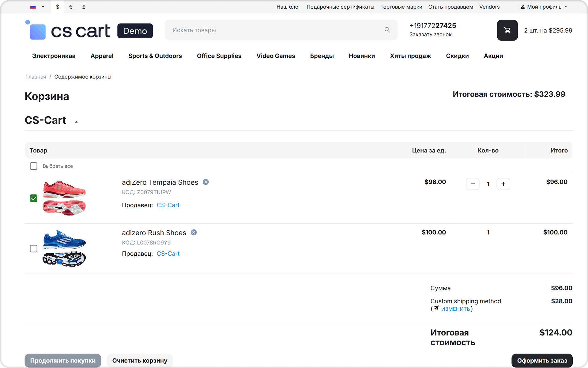Image resolution: width=588 pixels, height=368 pixels.
Task: Go to Хиты продаж section
Action: [410, 56]
